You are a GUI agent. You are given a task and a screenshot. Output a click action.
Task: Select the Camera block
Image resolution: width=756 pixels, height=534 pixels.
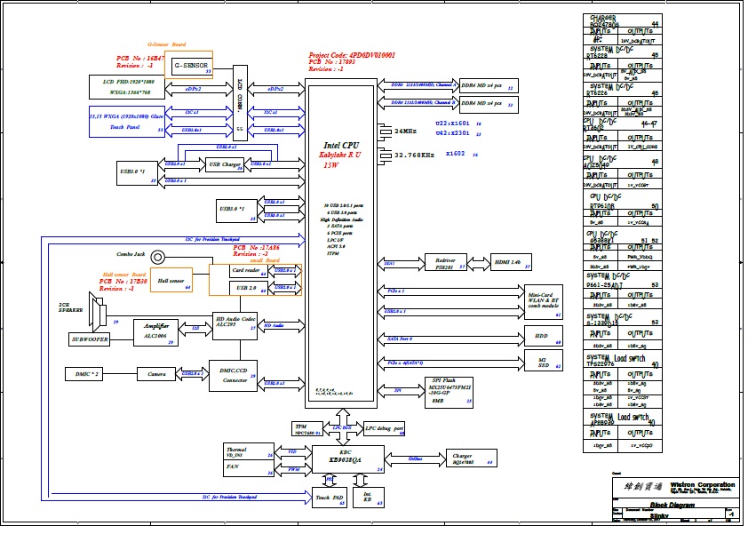(157, 374)
